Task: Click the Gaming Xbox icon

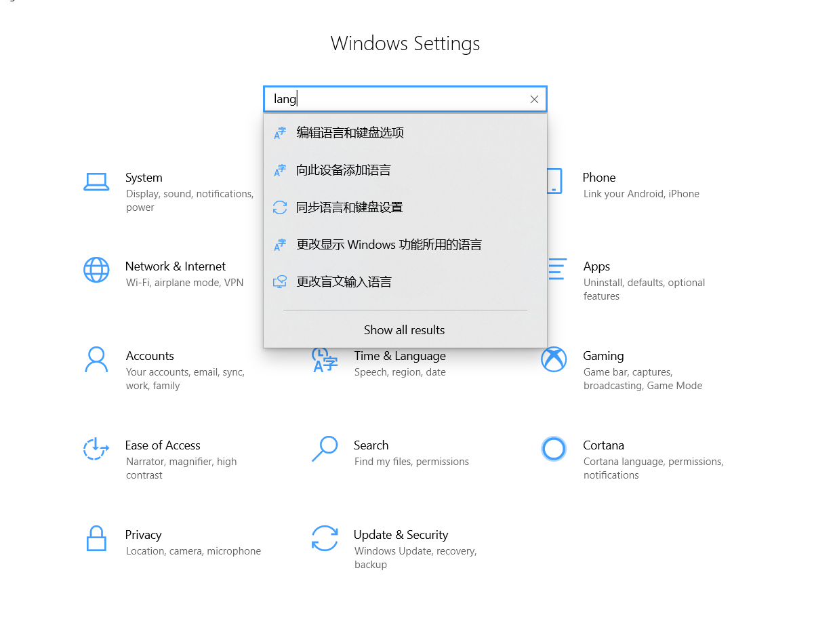Action: click(554, 359)
